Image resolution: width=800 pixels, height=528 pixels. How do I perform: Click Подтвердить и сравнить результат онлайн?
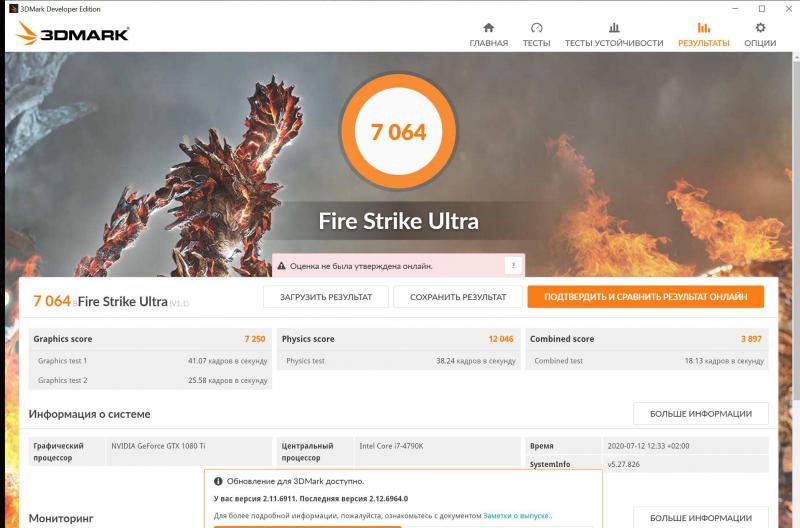pyautogui.click(x=645, y=297)
